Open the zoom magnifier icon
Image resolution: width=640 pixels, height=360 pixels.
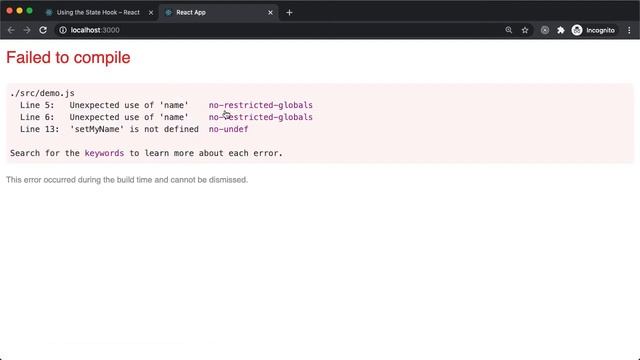tap(509, 30)
